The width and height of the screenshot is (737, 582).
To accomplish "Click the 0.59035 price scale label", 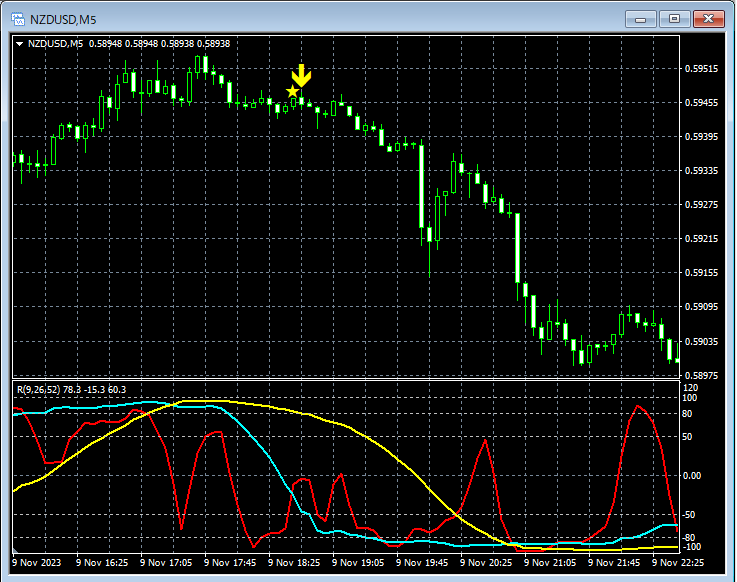I will [x=701, y=341].
